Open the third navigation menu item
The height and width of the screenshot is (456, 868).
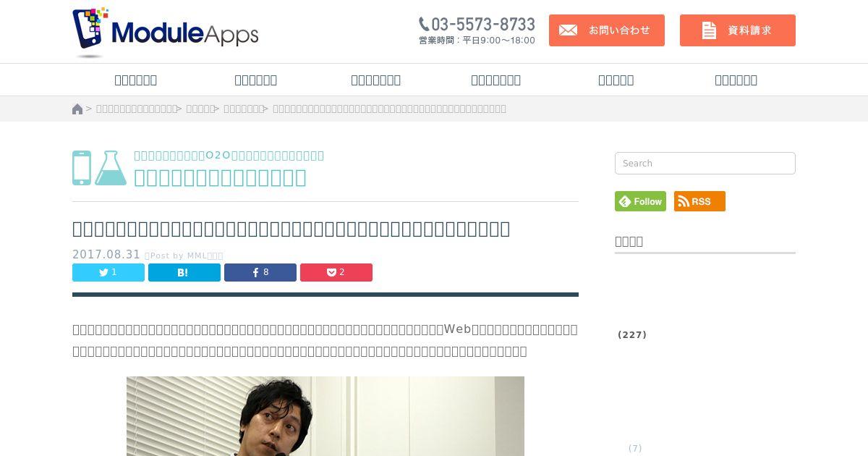[376, 80]
